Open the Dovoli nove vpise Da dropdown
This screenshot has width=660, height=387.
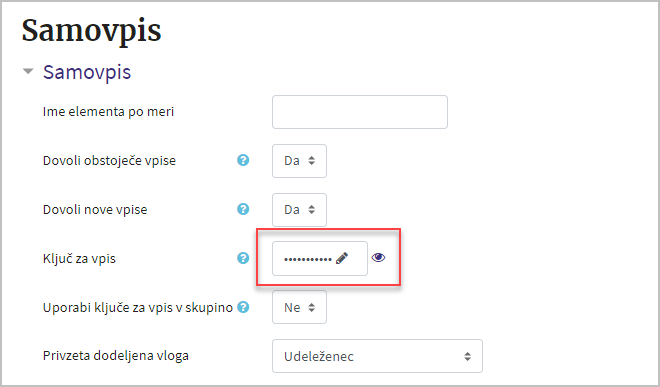[x=299, y=210]
